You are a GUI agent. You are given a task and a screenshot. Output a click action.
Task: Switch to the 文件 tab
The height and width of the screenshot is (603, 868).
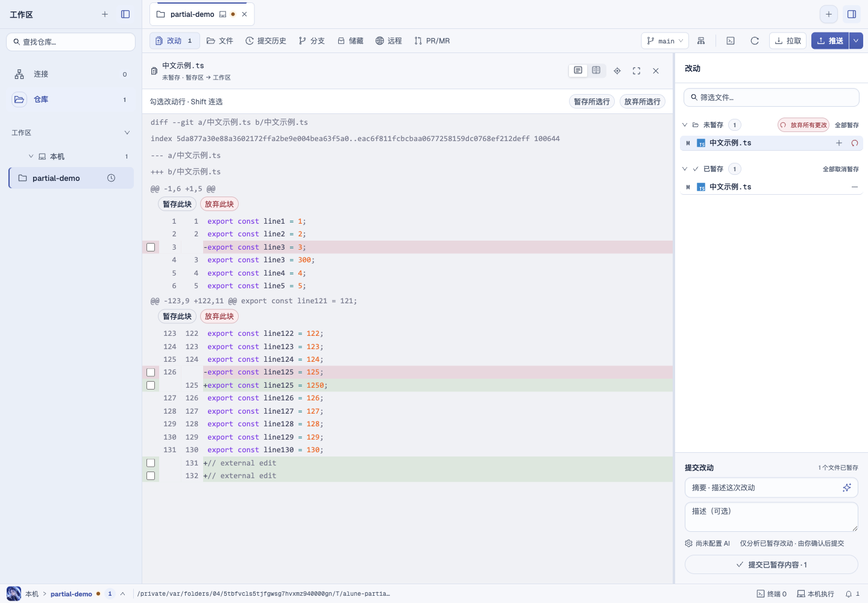coord(220,41)
